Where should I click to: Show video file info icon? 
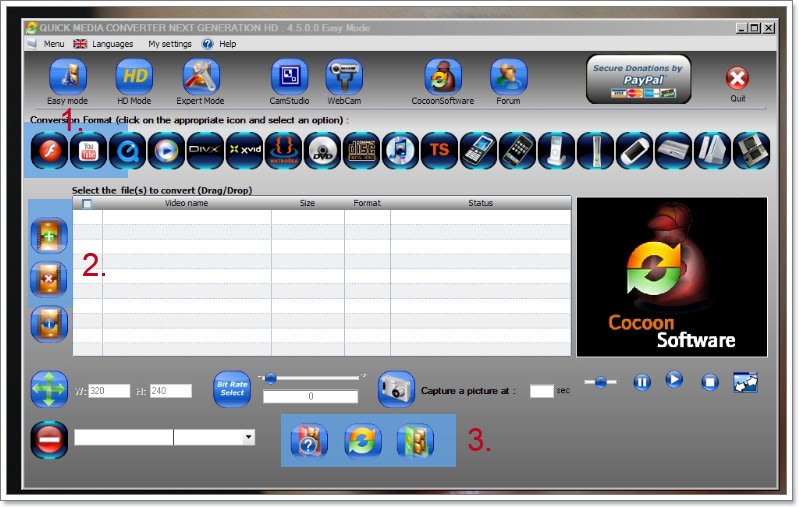click(x=49, y=324)
